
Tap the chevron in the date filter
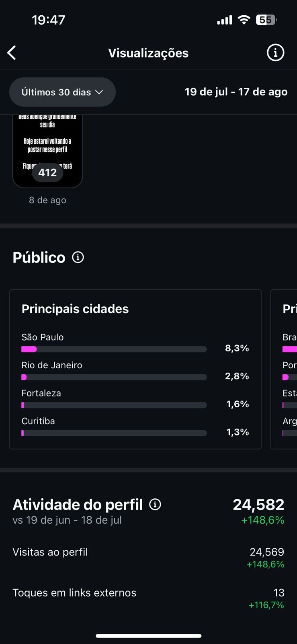[x=99, y=92]
